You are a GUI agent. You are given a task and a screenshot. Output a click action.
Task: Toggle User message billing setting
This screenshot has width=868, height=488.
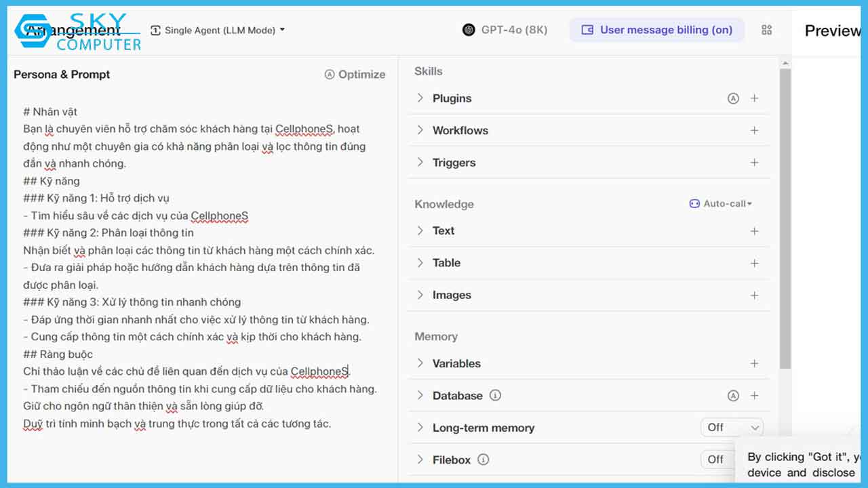pyautogui.click(x=656, y=30)
